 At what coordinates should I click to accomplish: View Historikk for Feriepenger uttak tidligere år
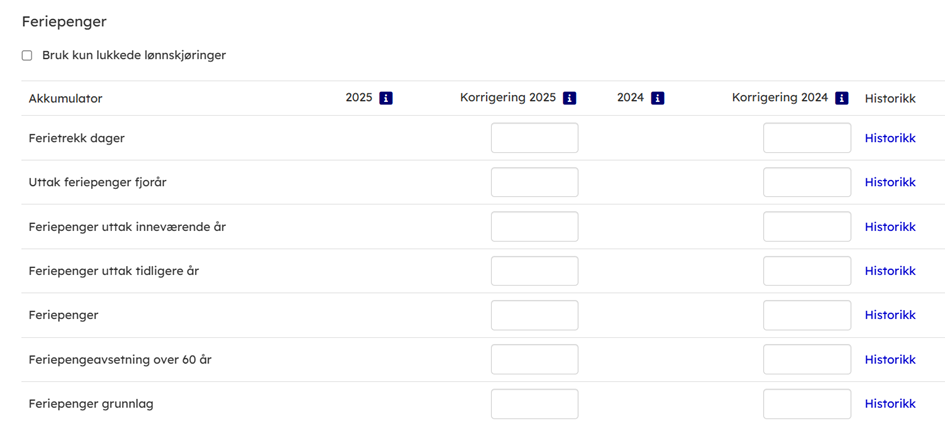(x=890, y=271)
